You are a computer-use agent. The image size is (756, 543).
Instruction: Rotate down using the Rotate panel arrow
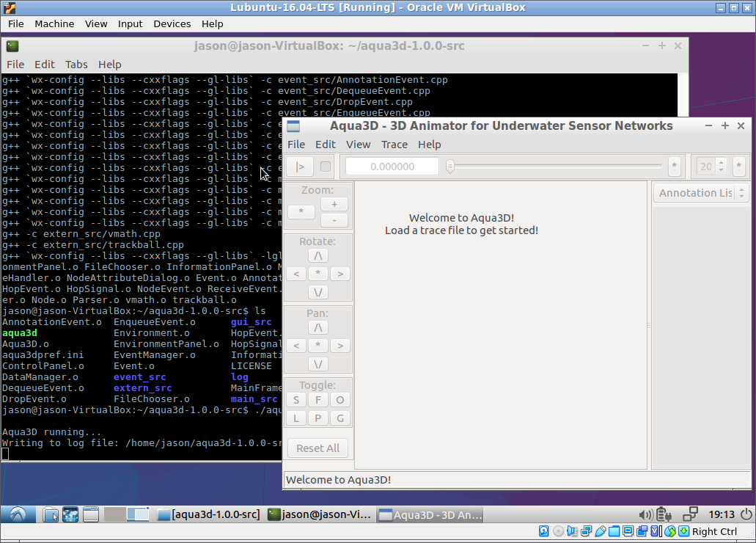pos(318,293)
